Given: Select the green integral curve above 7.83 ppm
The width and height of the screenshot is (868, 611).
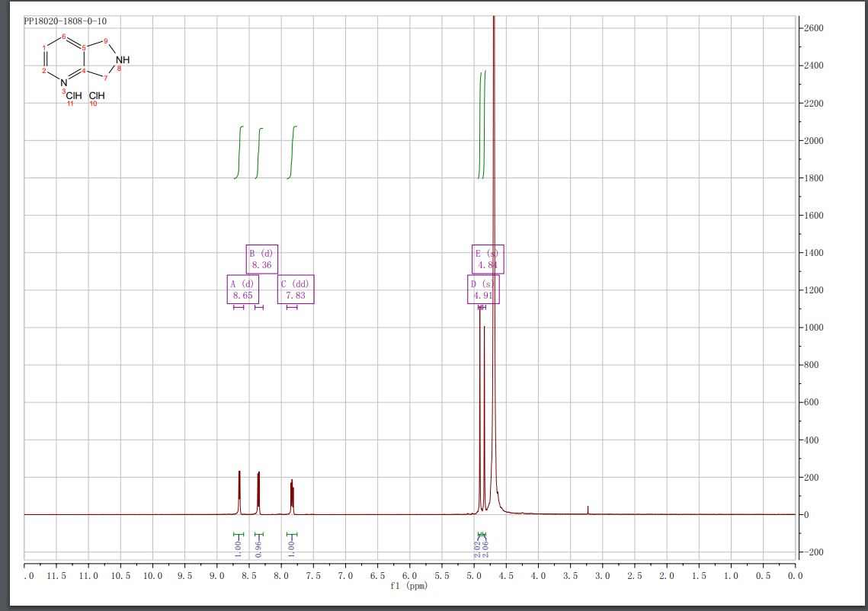Looking at the screenshot, I should (292, 152).
